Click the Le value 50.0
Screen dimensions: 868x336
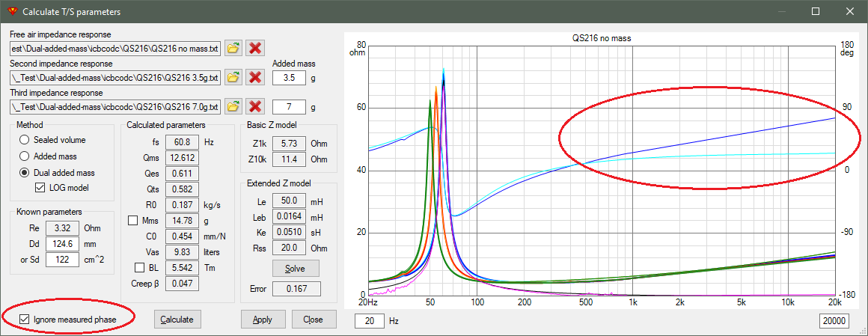[x=290, y=201]
